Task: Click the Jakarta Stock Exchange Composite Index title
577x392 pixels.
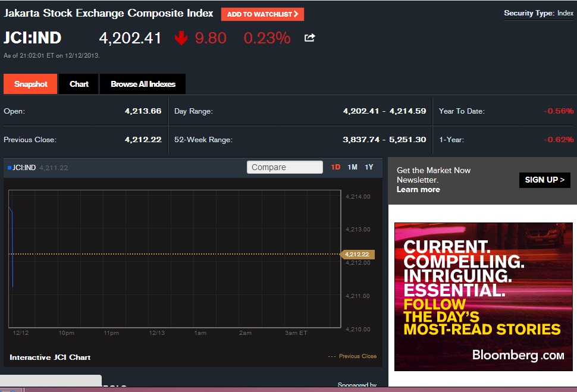Action: point(108,13)
